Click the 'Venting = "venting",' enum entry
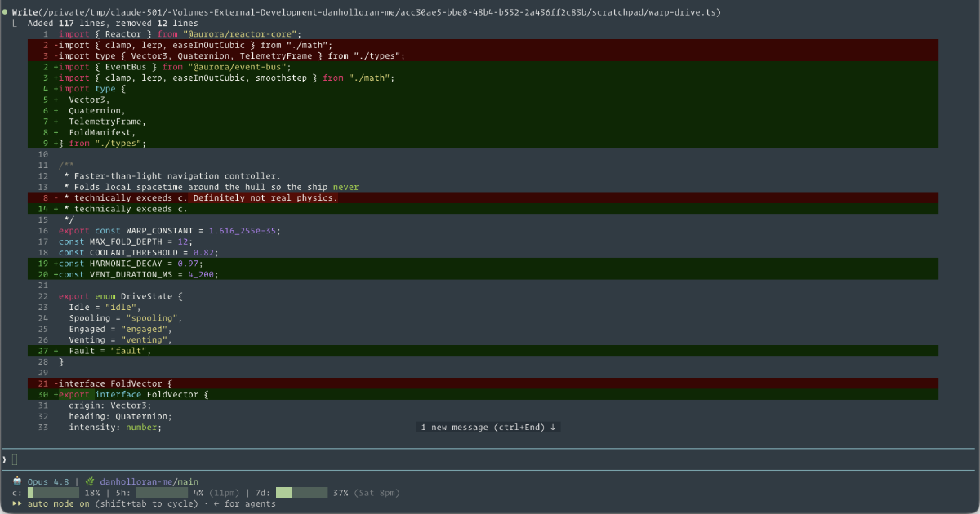 [x=121, y=339]
